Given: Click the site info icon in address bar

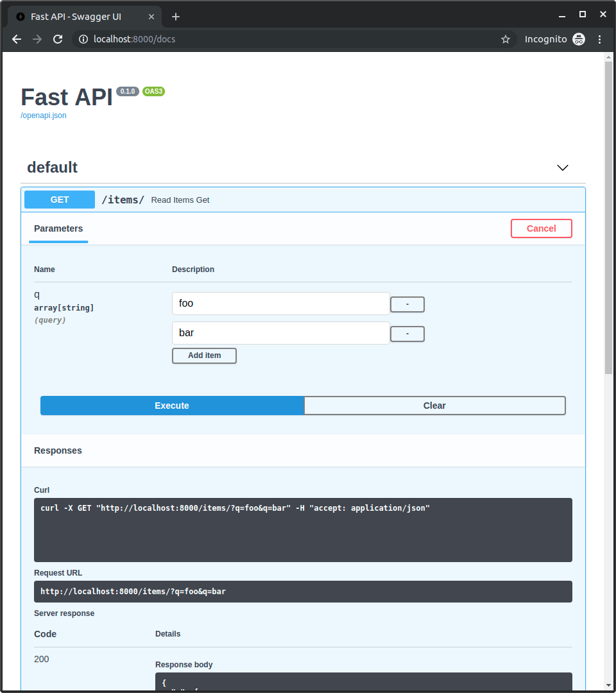Looking at the screenshot, I should [x=83, y=39].
